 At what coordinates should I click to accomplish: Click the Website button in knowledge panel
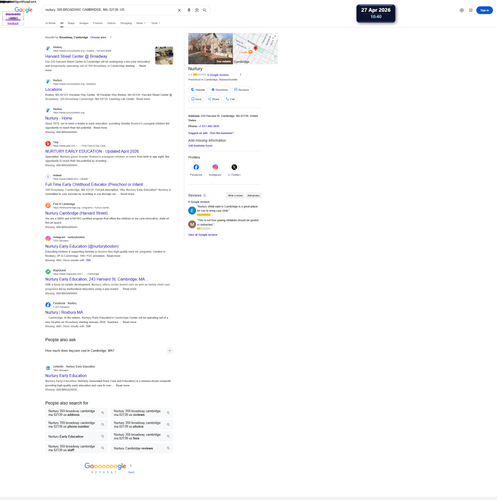tap(198, 90)
